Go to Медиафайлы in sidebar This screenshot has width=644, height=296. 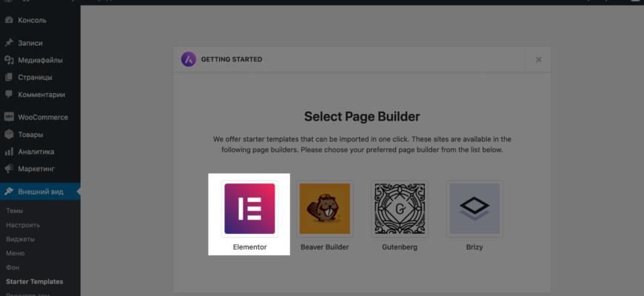coord(40,60)
